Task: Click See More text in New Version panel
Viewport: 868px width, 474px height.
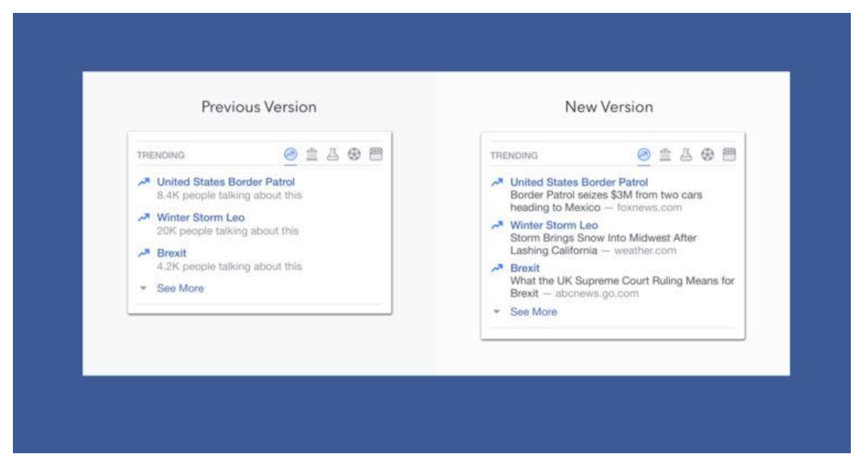Action: (x=533, y=312)
